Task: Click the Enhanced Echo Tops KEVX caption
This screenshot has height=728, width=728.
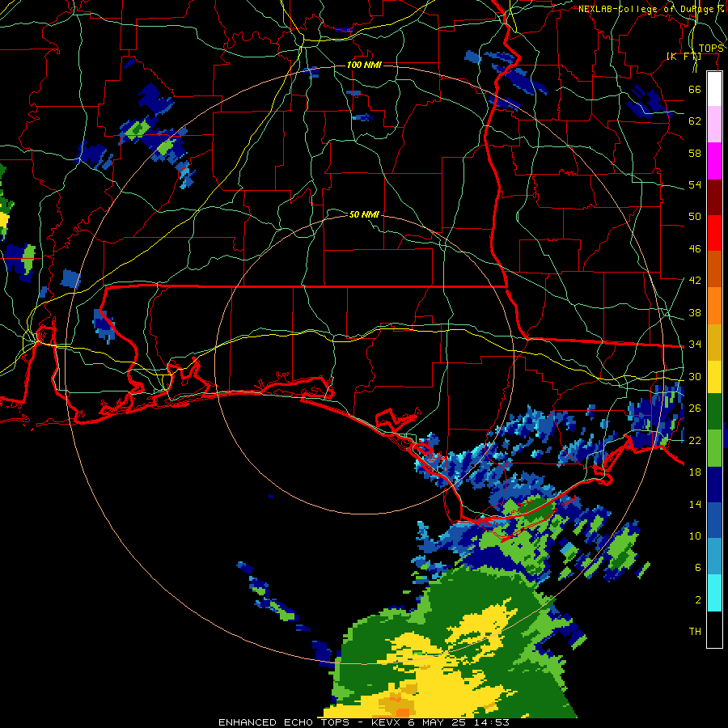Action: (364, 722)
